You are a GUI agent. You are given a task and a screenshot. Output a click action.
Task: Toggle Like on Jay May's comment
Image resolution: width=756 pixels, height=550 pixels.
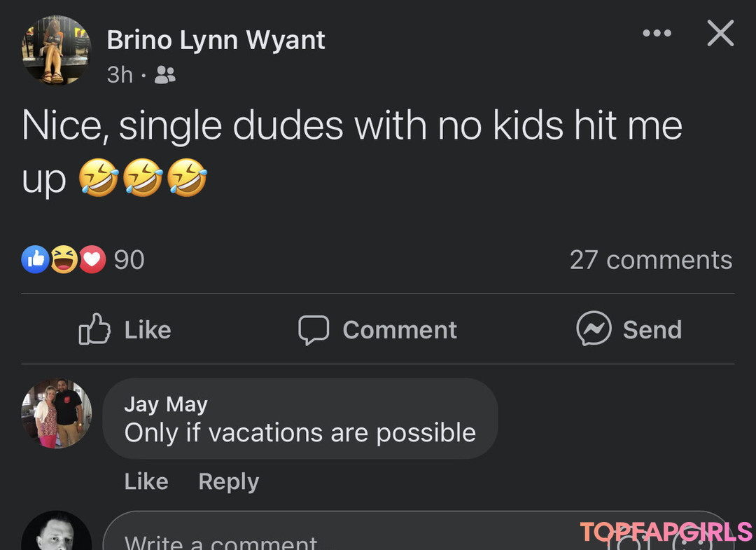[146, 481]
